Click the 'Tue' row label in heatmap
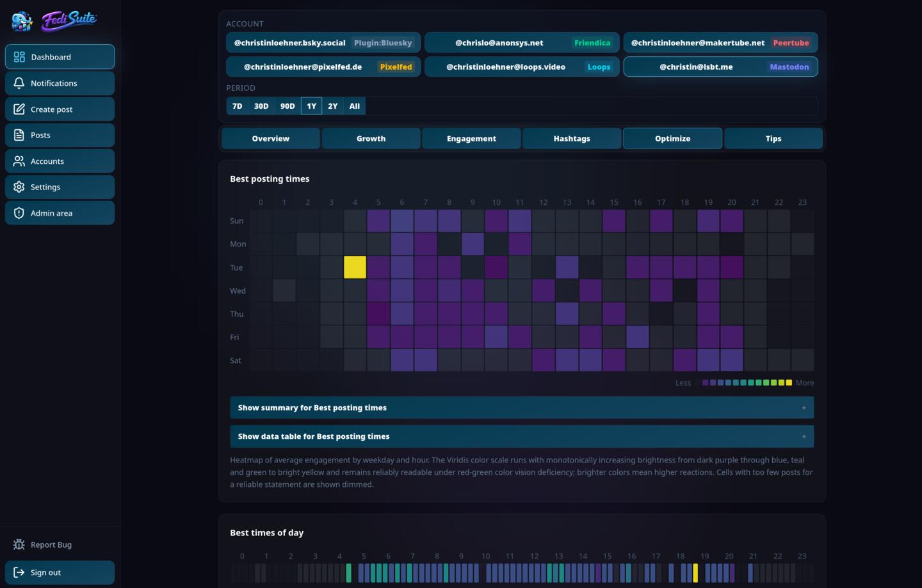 click(236, 267)
